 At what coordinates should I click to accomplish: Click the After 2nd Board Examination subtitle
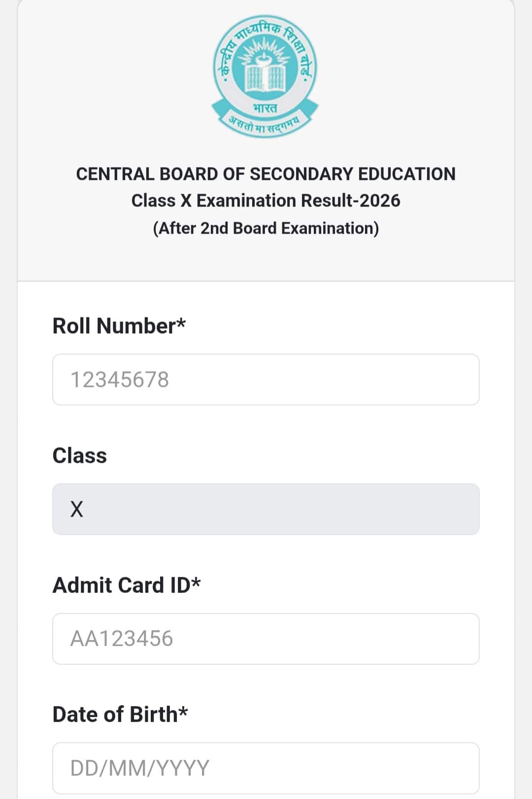pos(266,228)
